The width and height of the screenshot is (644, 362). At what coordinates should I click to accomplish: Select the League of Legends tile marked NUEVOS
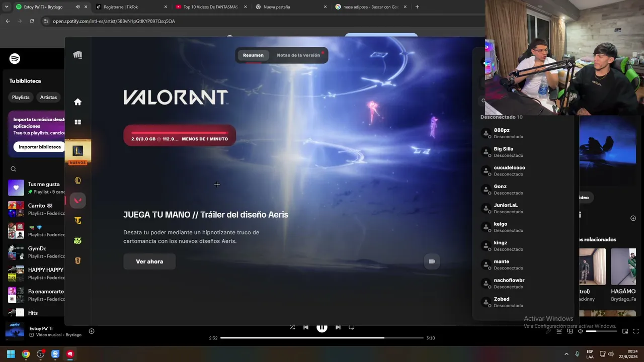pos(77,151)
